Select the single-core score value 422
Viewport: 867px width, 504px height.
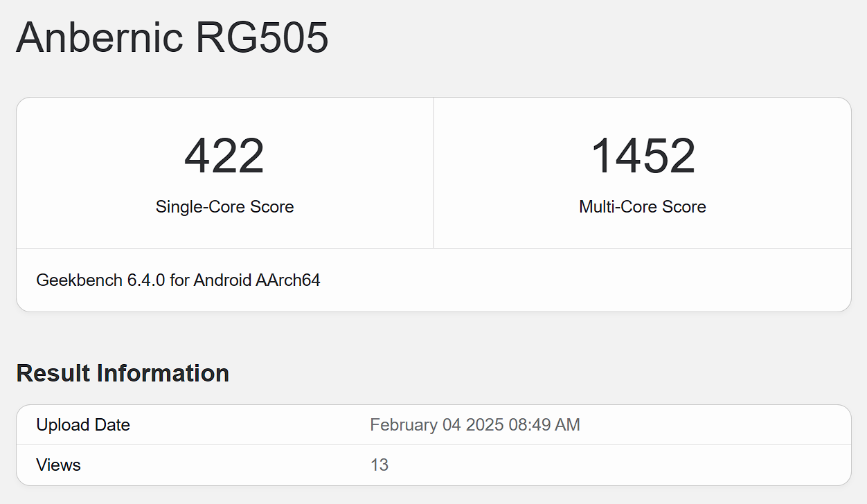click(x=224, y=156)
